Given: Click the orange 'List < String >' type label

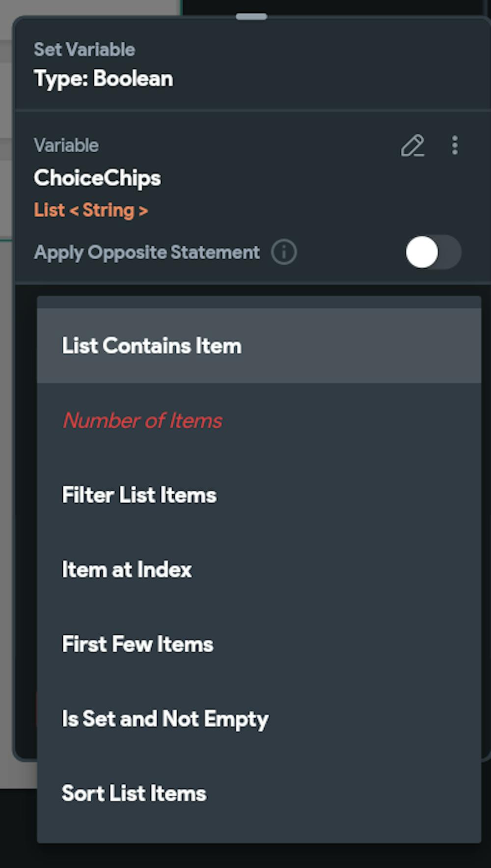Looking at the screenshot, I should (91, 210).
